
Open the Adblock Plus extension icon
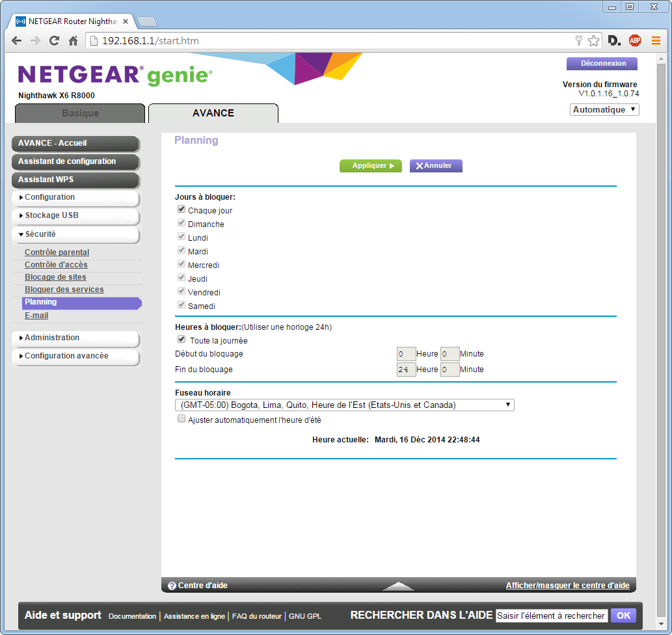click(x=634, y=41)
